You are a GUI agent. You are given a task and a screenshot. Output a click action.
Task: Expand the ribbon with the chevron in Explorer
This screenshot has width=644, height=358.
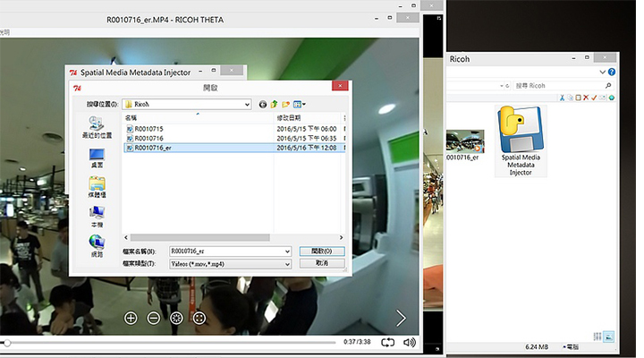pos(603,72)
